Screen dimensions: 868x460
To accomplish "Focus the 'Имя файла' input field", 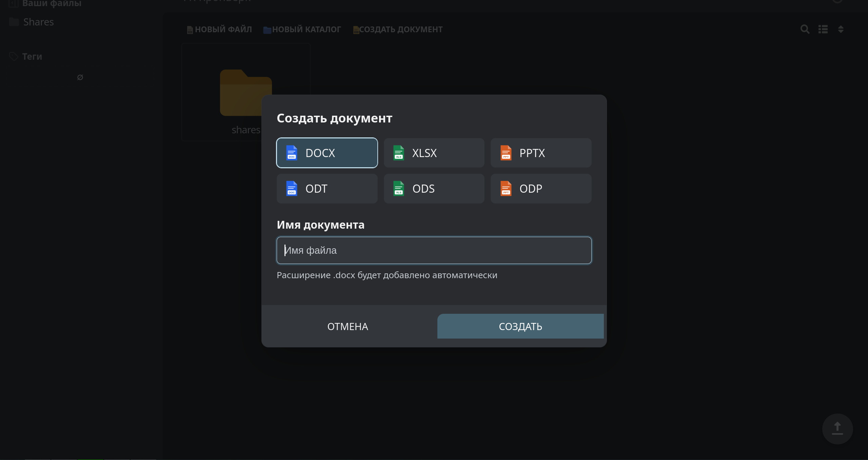I will (434, 250).
